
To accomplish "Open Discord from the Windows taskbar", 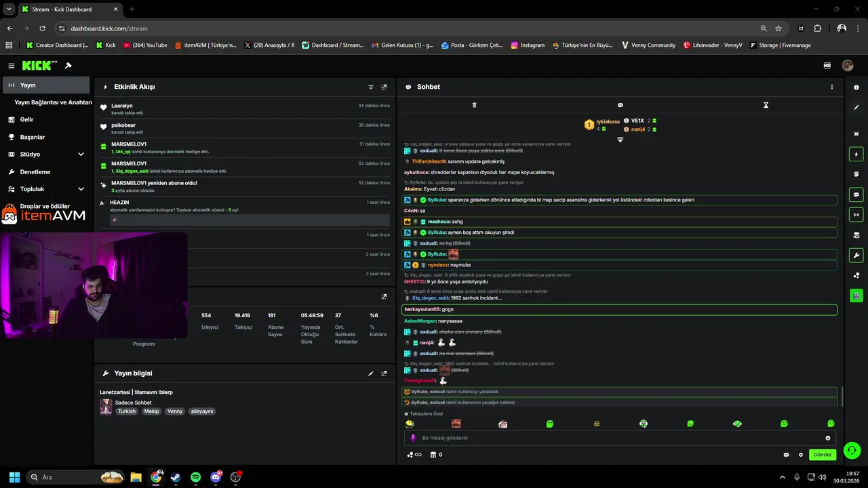I will 216,477.
